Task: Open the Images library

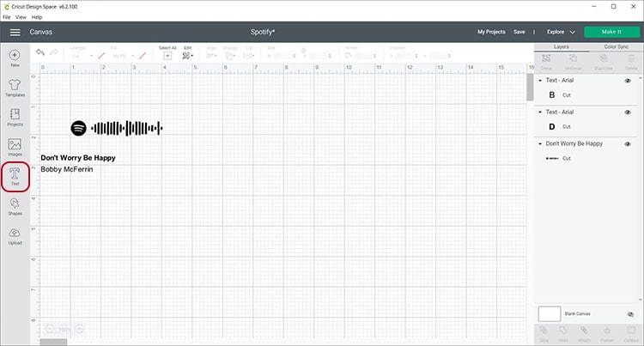Action: [15, 148]
